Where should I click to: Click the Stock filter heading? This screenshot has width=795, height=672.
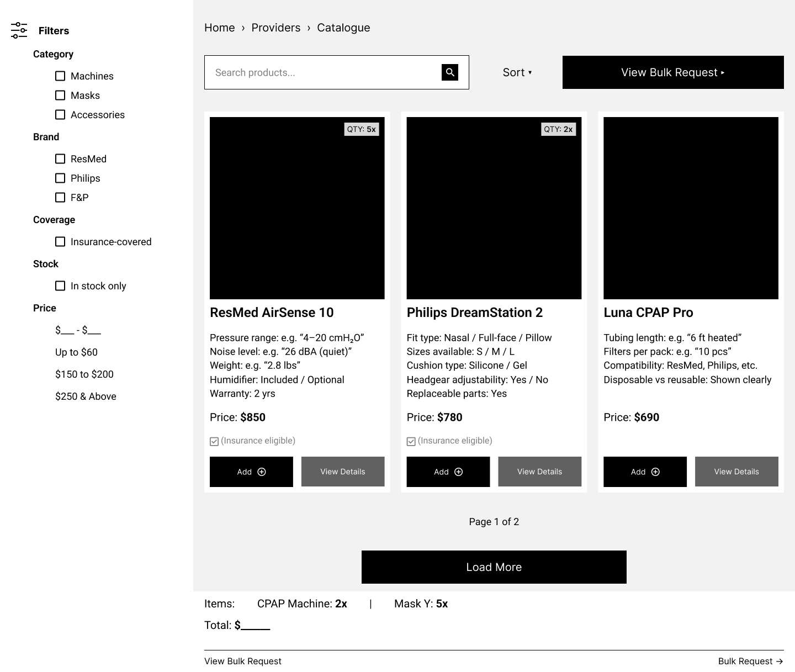(x=46, y=264)
